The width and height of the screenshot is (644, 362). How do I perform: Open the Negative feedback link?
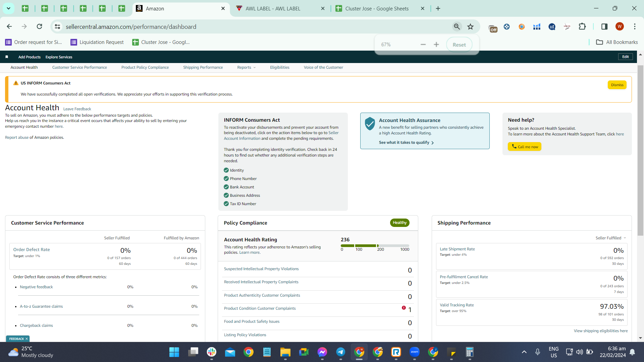point(36,287)
